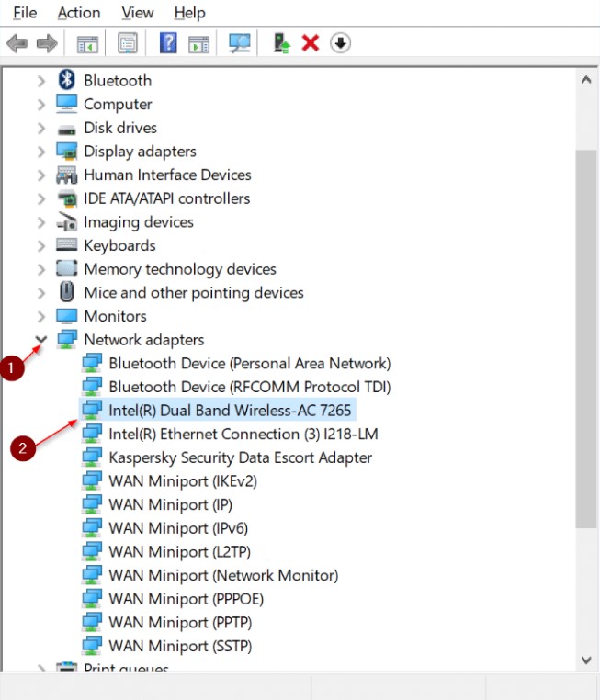
Task: Click the Memory technology devices icon
Action: point(67,268)
